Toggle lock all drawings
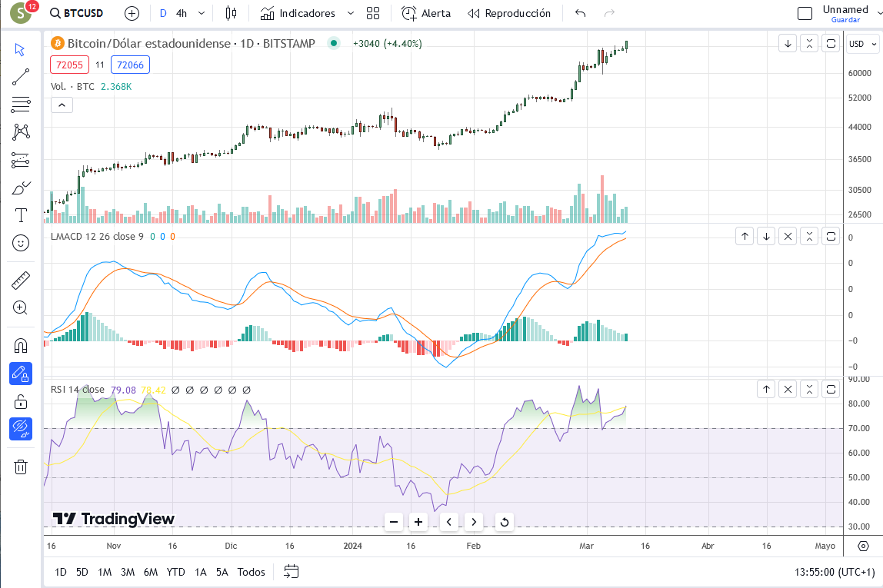This screenshot has width=883, height=588. pos(20,401)
